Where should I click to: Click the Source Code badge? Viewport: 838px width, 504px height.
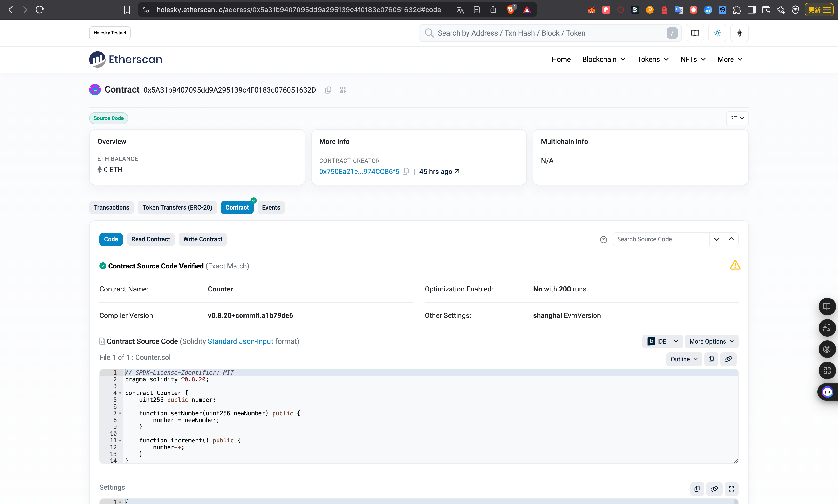108,118
